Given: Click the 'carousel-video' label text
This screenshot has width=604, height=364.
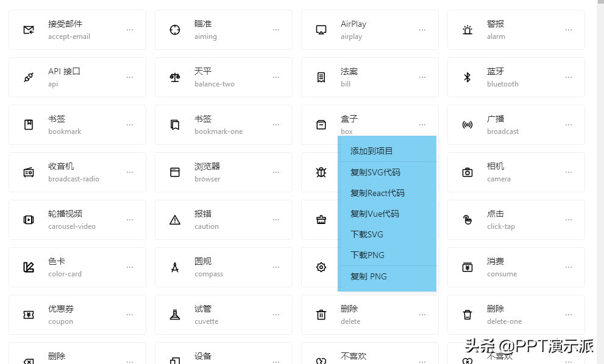Looking at the screenshot, I should tap(72, 226).
